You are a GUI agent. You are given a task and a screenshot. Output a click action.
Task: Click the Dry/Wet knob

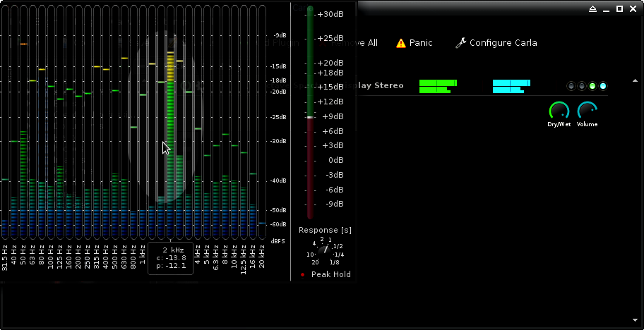(559, 111)
